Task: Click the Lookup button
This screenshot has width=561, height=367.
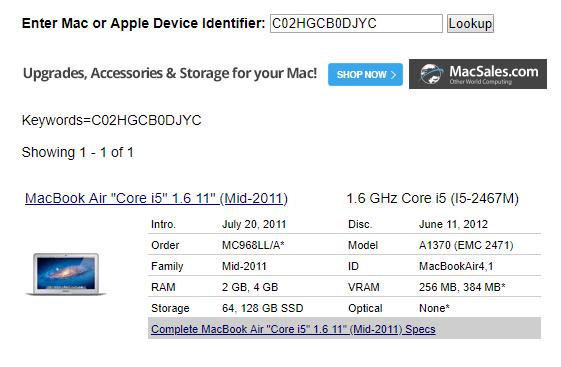Action: click(470, 24)
